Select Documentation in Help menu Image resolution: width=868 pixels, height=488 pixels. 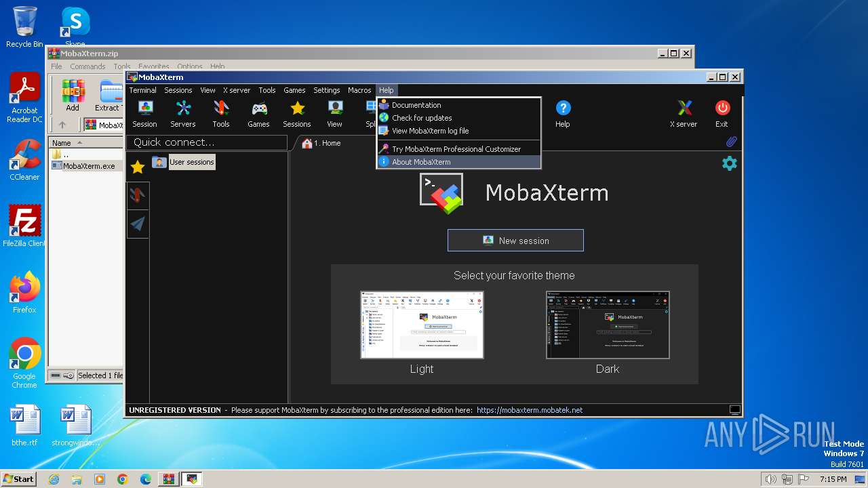pyautogui.click(x=458, y=105)
